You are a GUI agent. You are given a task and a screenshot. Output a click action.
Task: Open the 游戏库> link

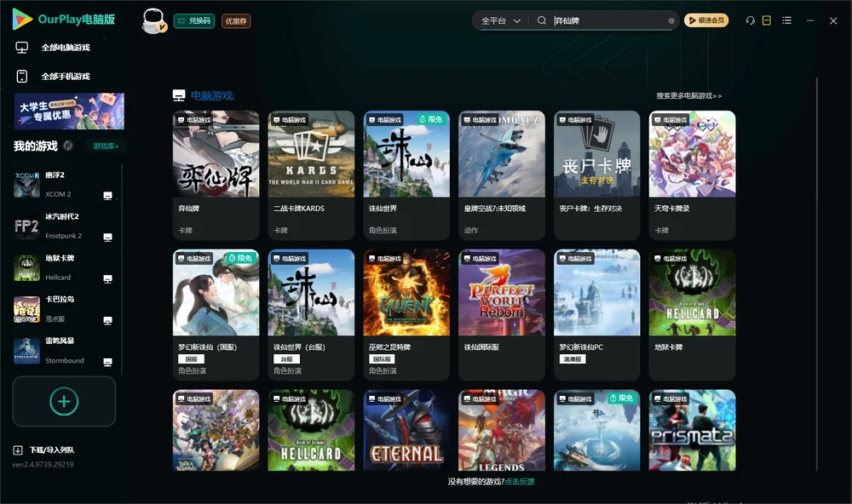click(106, 146)
